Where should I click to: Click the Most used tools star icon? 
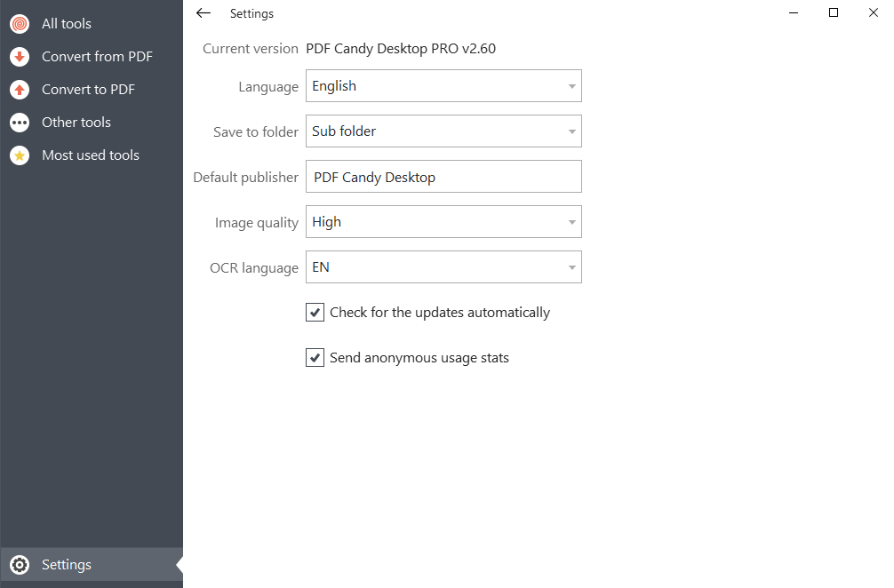pyautogui.click(x=20, y=155)
